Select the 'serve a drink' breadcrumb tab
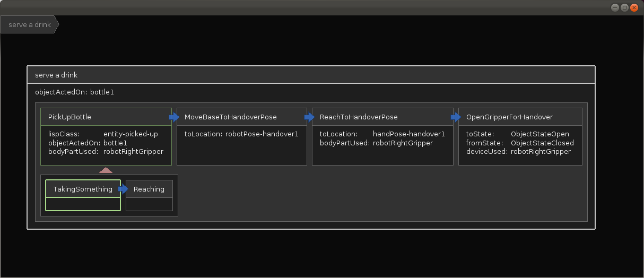The height and width of the screenshot is (278, 644). click(30, 24)
